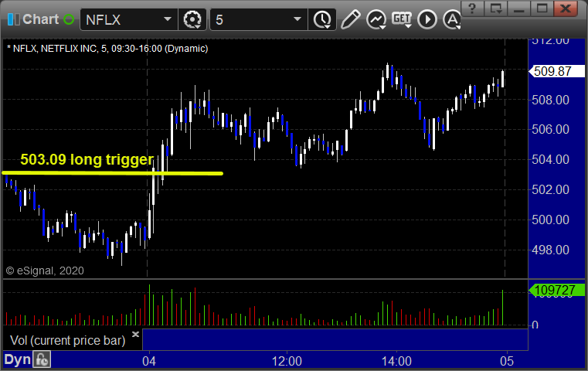Click the help question mark button

pos(472,9)
